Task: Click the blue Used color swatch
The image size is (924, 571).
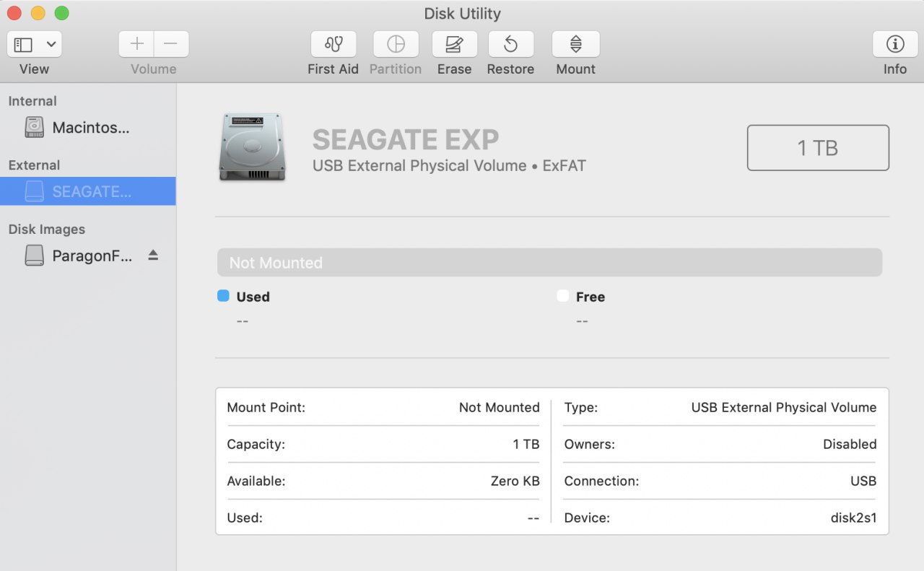Action: point(223,296)
